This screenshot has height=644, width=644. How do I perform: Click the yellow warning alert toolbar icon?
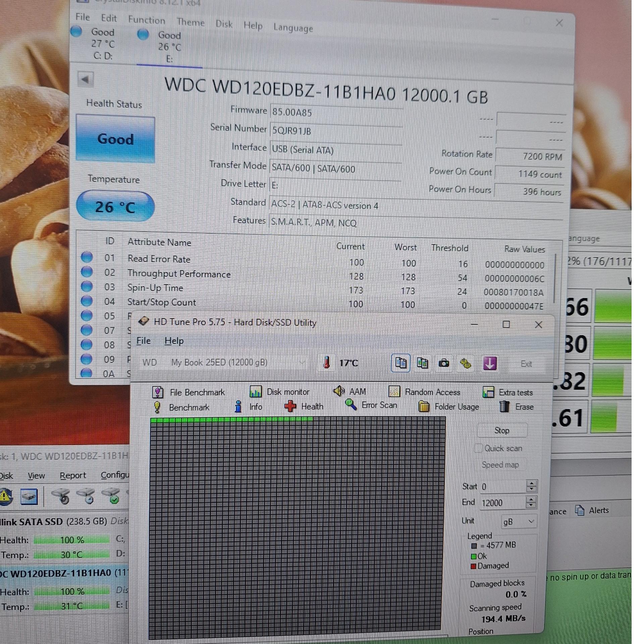pyautogui.click(x=5, y=496)
